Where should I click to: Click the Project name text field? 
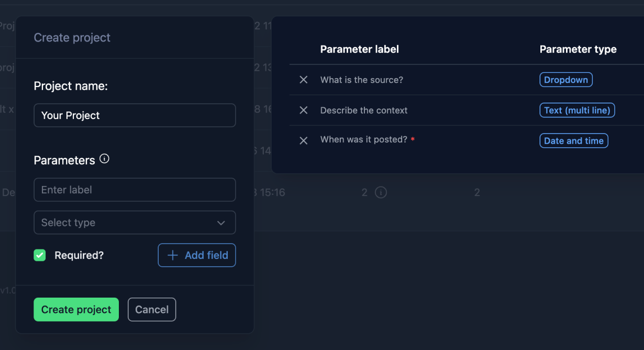(x=135, y=115)
